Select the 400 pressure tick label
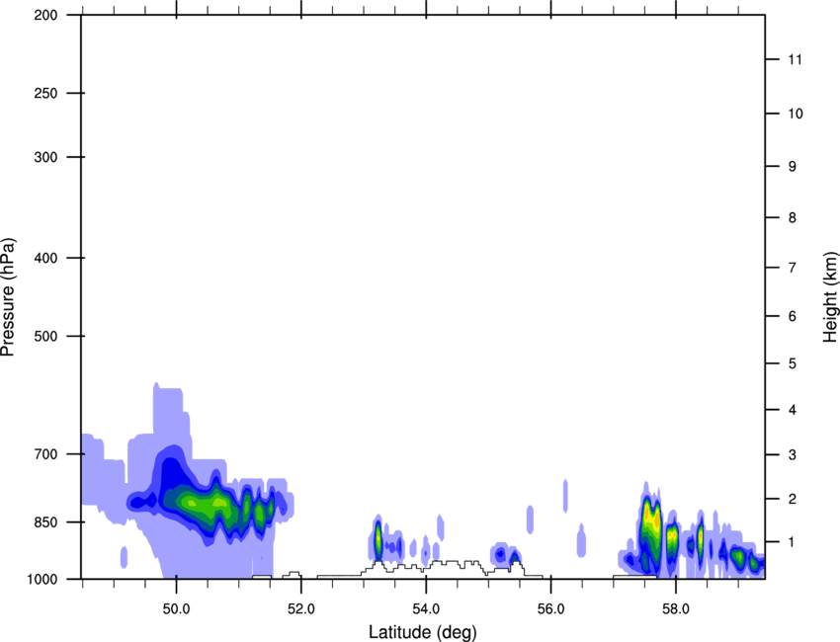The image size is (840, 642). pyautogui.click(x=46, y=258)
